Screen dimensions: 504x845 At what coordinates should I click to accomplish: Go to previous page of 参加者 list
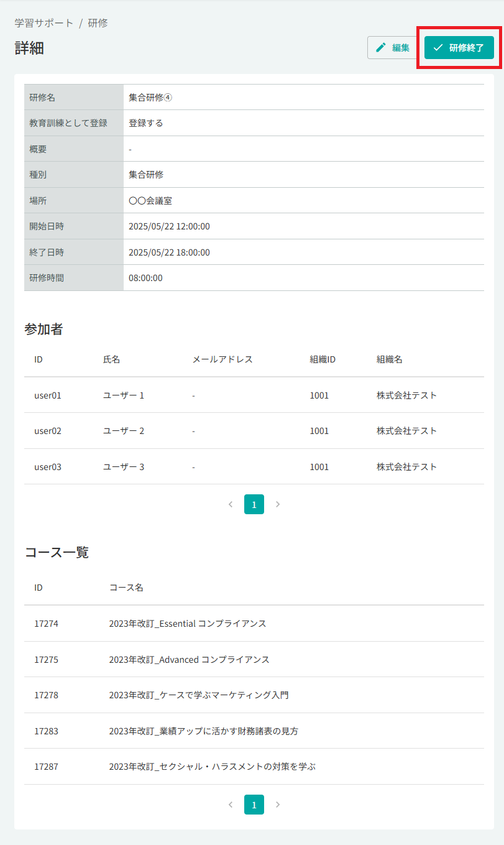pos(231,504)
